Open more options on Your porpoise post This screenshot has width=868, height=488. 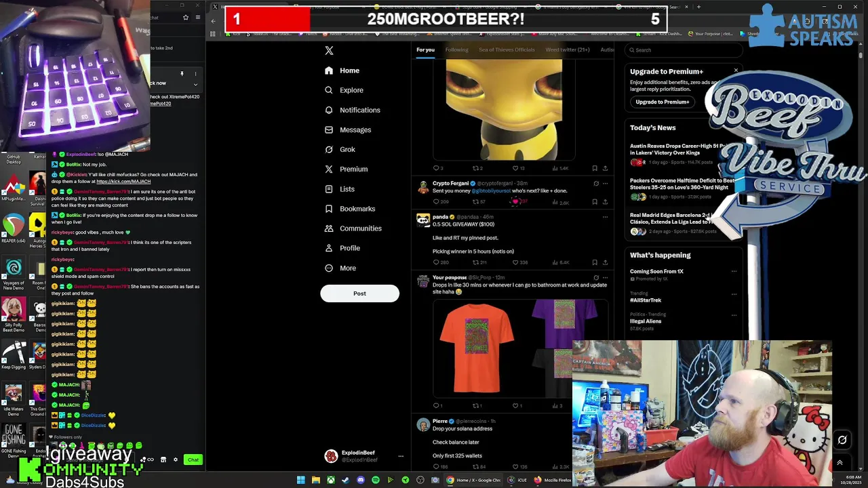tap(605, 277)
